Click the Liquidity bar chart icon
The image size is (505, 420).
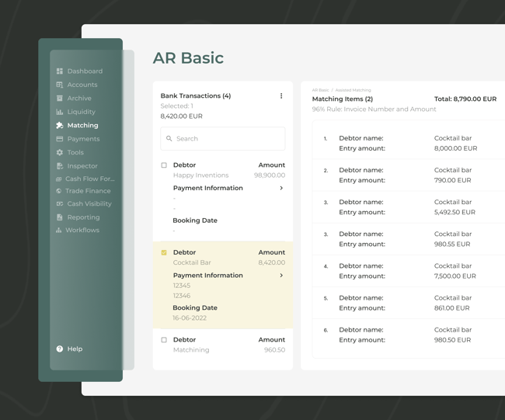click(x=60, y=112)
